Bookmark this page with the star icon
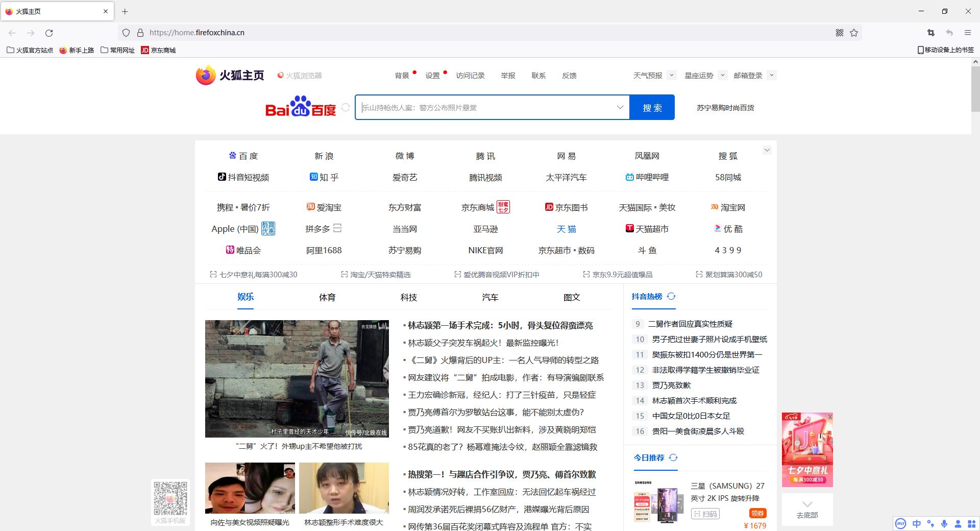 click(x=854, y=32)
